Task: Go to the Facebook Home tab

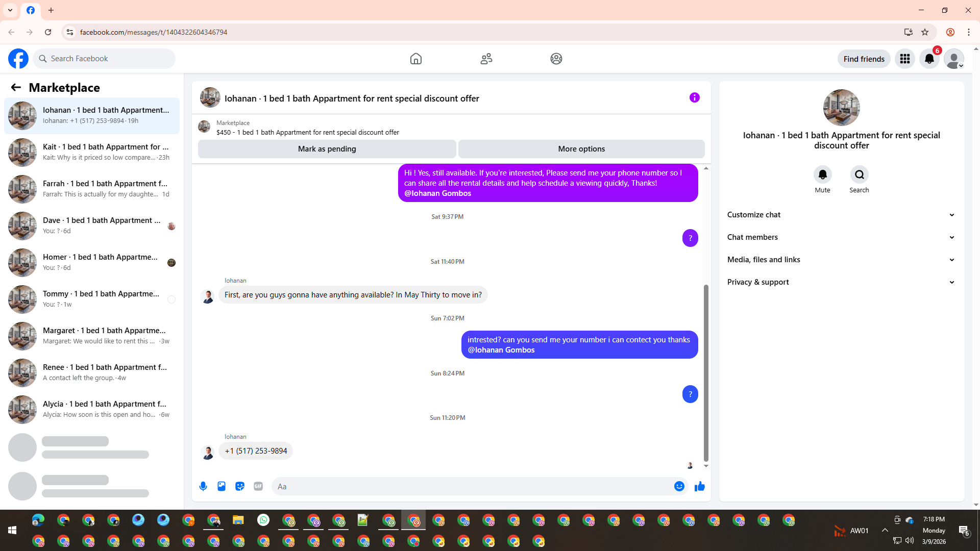Action: (415, 59)
